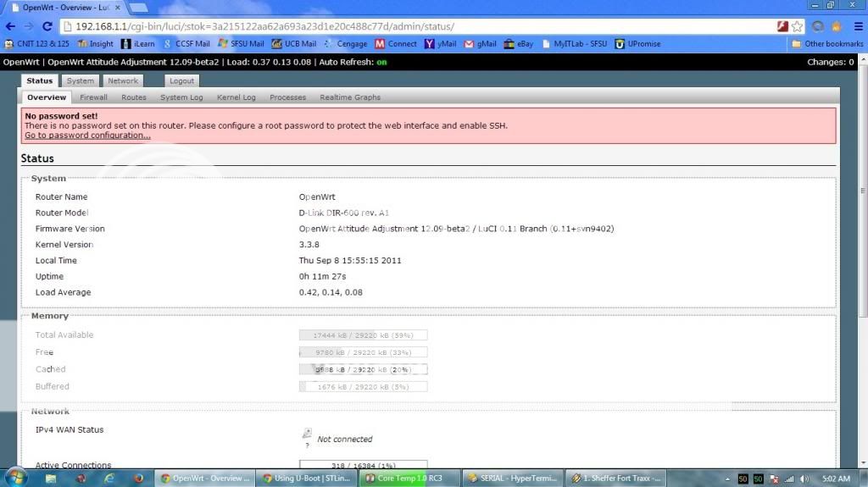
Task: Open Cengage bookmark
Action: 346,44
